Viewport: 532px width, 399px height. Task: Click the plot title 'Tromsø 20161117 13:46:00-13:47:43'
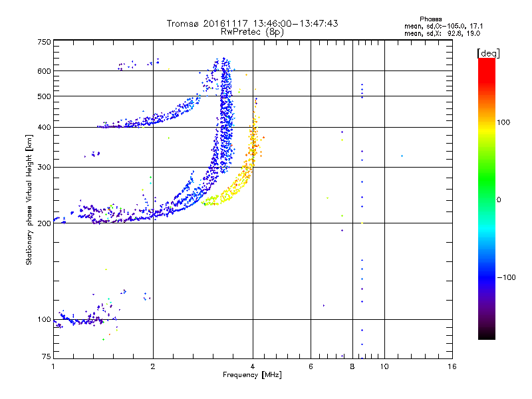[252, 23]
